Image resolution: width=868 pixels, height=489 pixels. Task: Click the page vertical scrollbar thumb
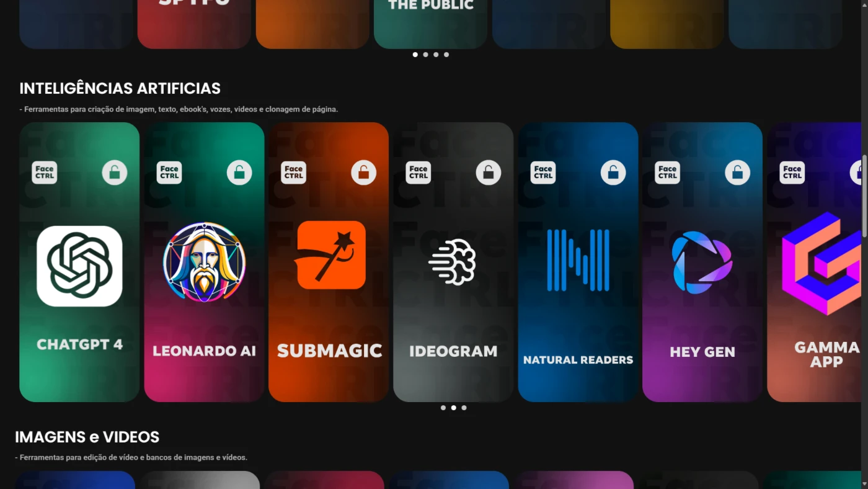pos(864,195)
